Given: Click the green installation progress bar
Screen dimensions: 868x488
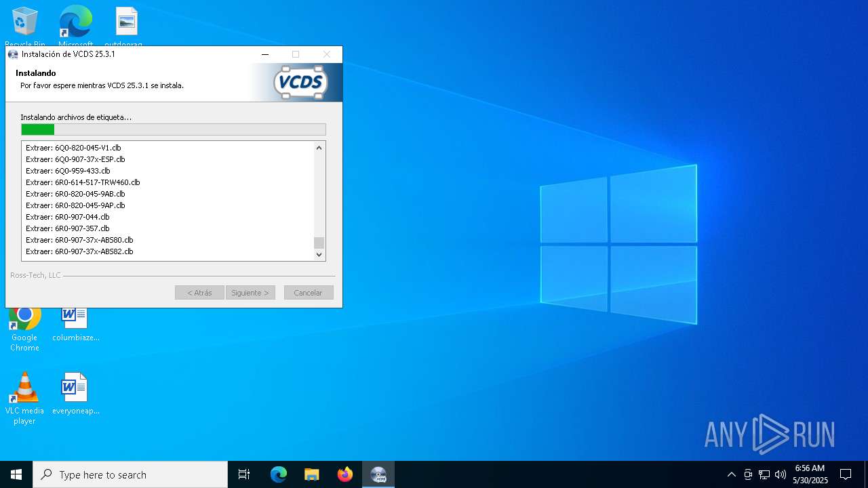Looking at the screenshot, I should coord(174,129).
